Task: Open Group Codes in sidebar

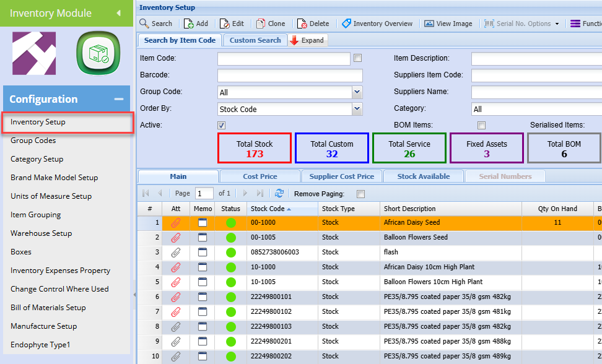Action: tap(33, 141)
